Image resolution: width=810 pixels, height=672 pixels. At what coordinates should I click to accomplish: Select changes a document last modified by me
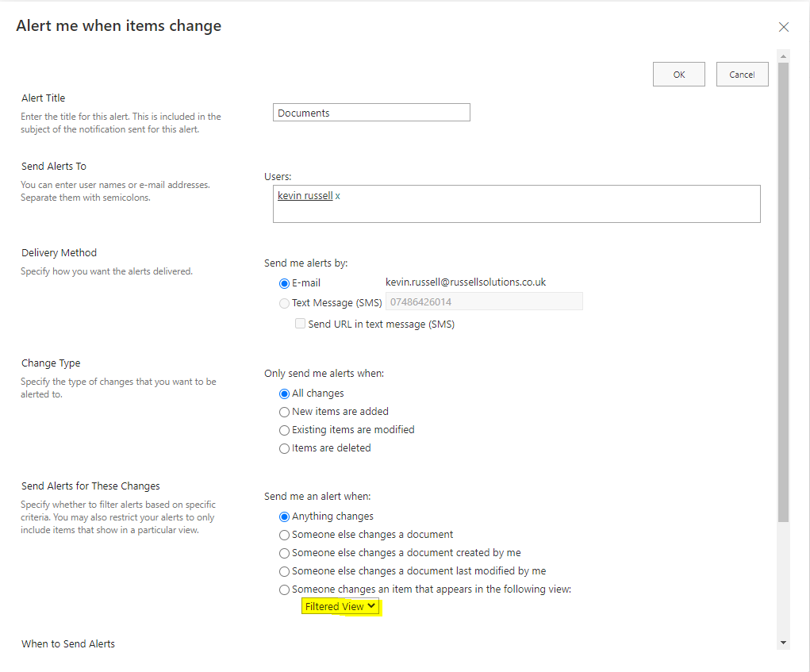point(284,571)
